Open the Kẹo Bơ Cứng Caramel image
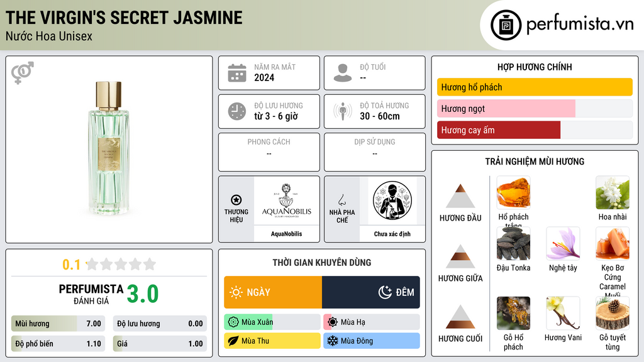 [613, 244]
